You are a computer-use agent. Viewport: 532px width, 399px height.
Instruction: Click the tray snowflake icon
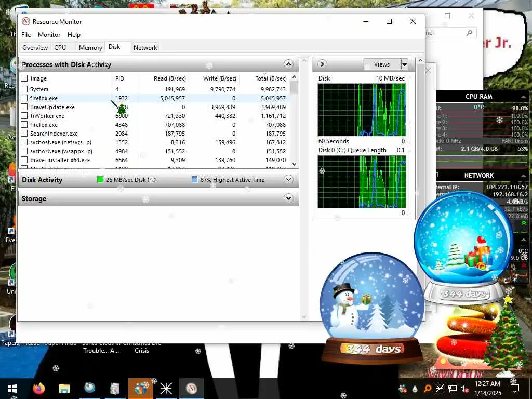pos(440,389)
